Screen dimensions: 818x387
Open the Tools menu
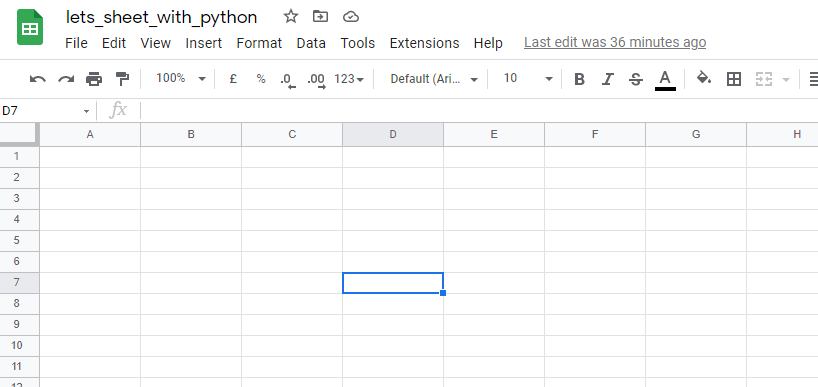coord(357,43)
